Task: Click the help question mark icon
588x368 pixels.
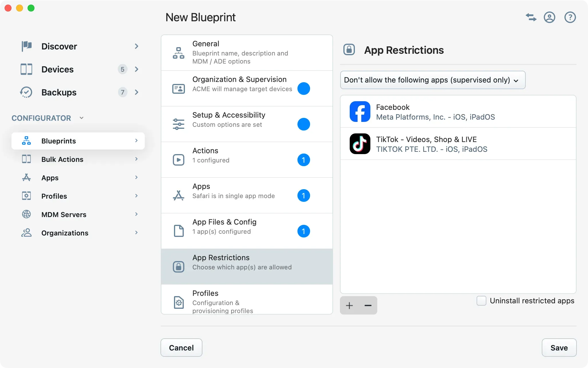Action: (570, 17)
